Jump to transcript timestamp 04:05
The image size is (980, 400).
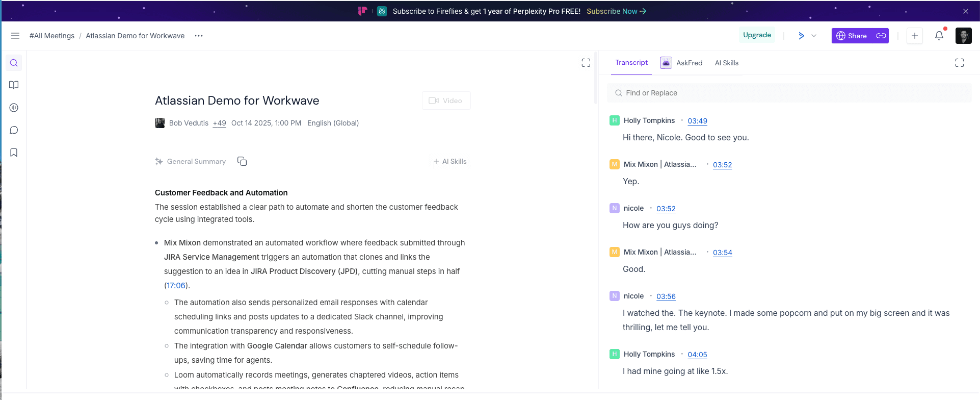point(697,355)
